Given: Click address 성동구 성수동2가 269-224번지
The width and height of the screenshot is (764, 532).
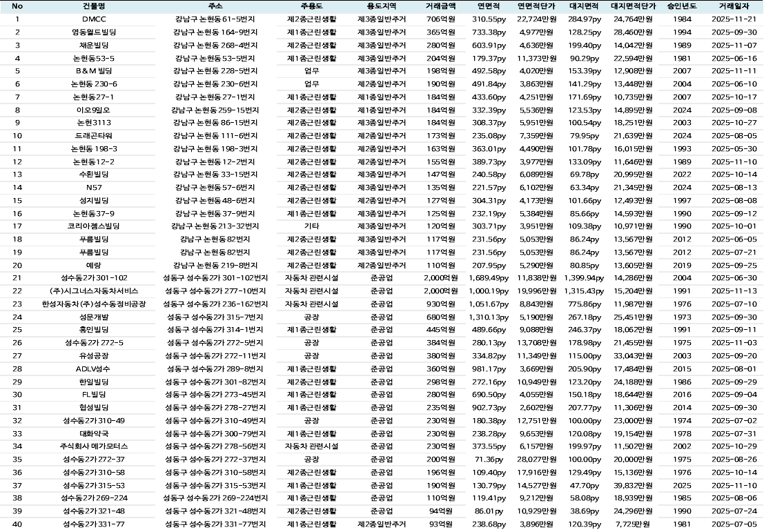Looking at the screenshot, I should click(x=215, y=498).
